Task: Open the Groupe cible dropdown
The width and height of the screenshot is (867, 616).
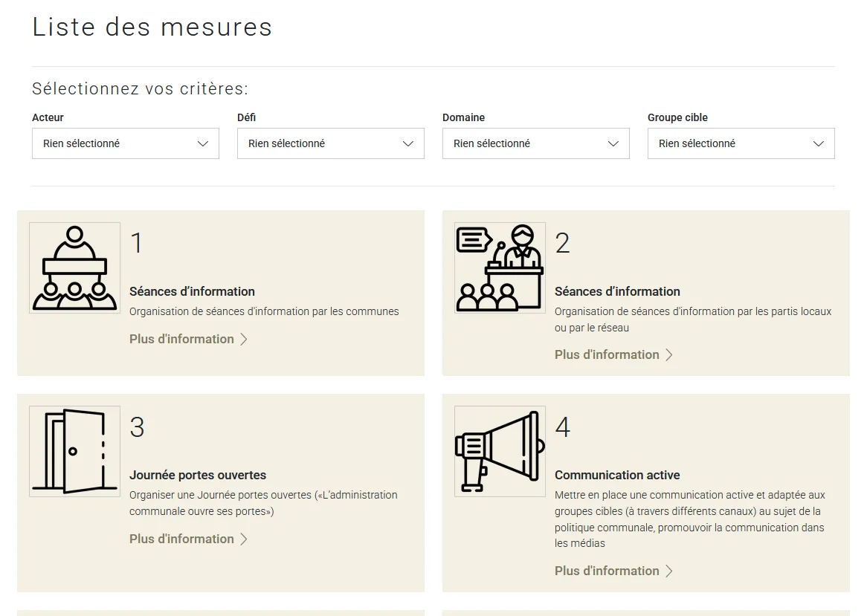Action: click(x=741, y=143)
